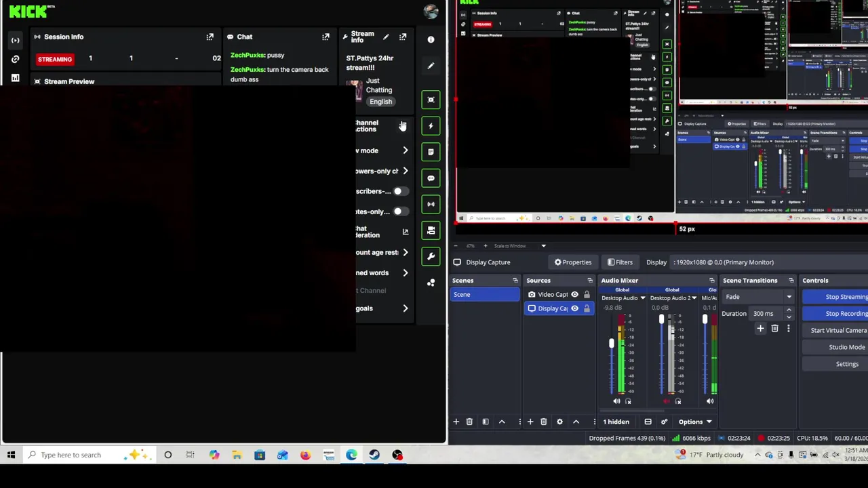The image size is (868, 488).
Task: Lock the Display Capture source
Action: [x=587, y=308]
